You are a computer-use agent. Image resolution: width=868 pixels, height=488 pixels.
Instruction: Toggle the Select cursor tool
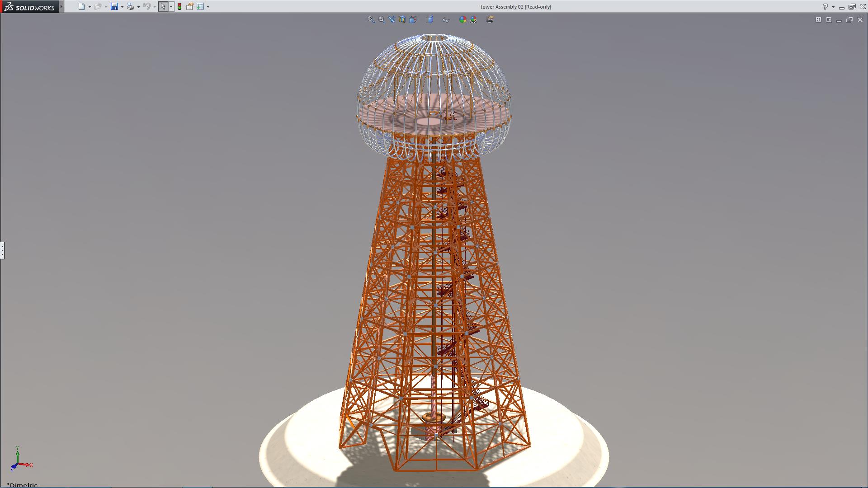[x=163, y=6]
